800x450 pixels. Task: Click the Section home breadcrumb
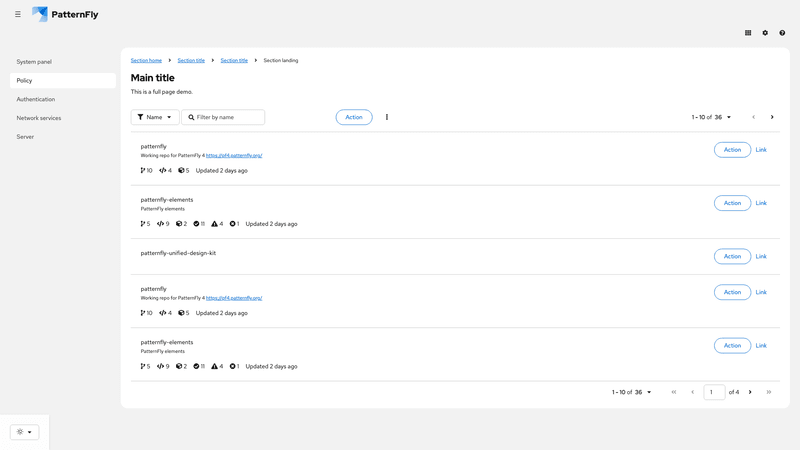pyautogui.click(x=146, y=60)
